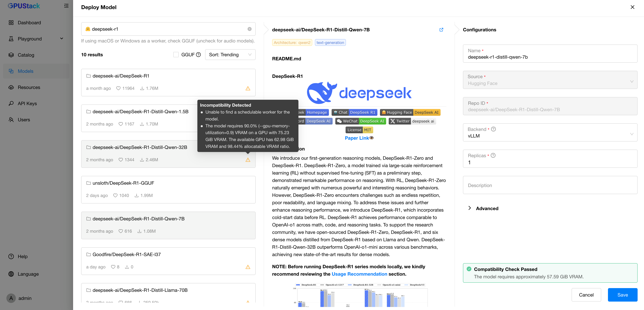Click the Architecture: qwen2 tag
The height and width of the screenshot is (310, 644).
(x=292, y=42)
